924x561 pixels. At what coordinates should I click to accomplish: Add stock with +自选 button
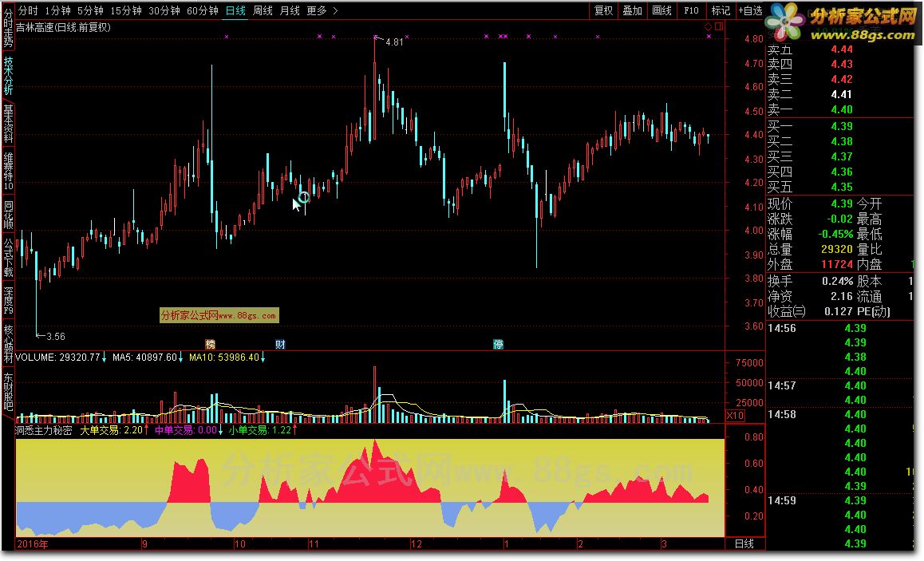[750, 10]
